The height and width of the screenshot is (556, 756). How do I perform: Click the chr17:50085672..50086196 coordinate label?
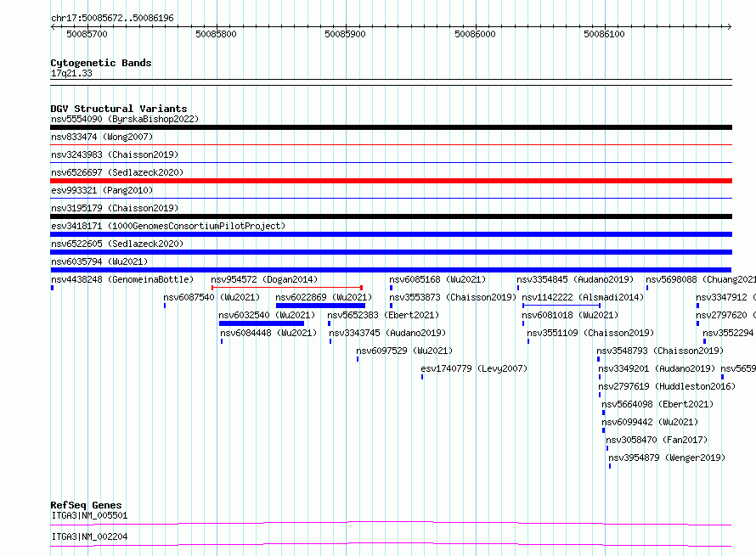pyautogui.click(x=112, y=18)
